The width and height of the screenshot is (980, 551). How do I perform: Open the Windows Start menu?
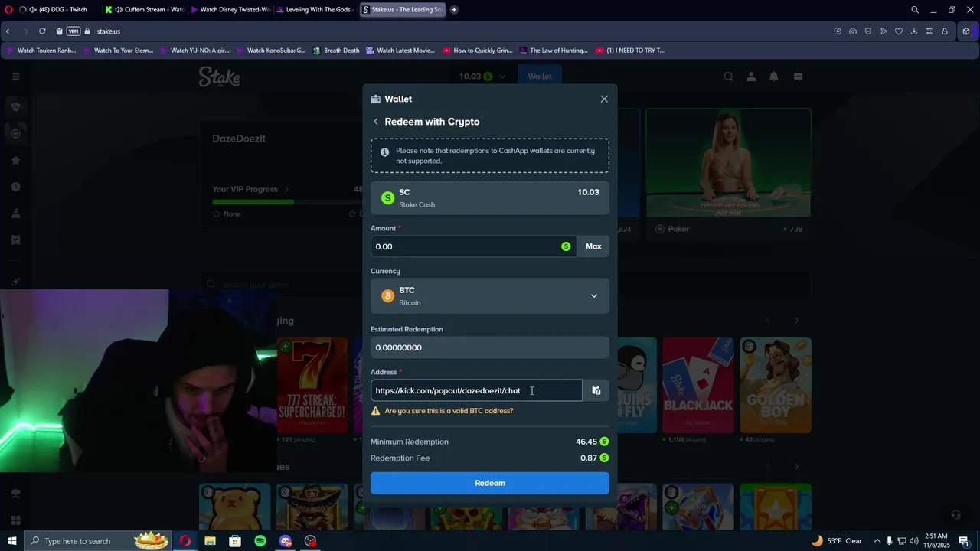12,541
